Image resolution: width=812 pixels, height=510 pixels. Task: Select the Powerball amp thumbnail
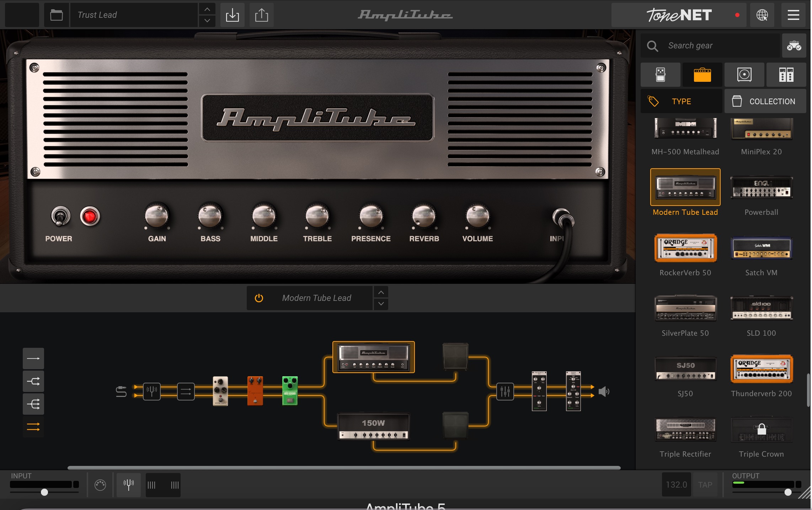(x=761, y=187)
